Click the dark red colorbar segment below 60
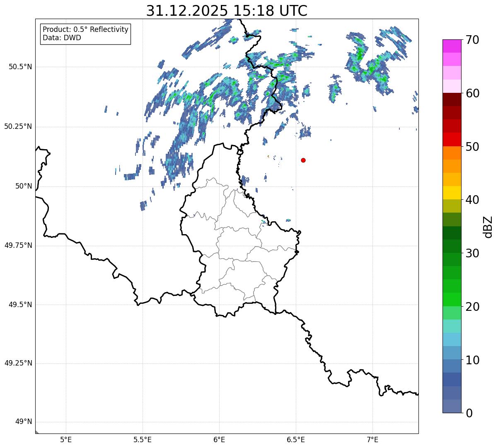This screenshot has width=498, height=448. (x=452, y=99)
